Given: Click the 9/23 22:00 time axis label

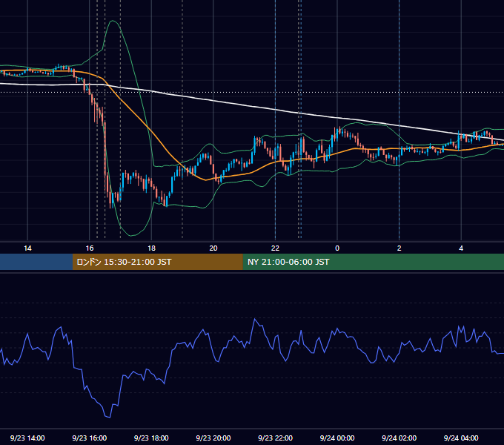Looking at the screenshot, I should point(275,438).
